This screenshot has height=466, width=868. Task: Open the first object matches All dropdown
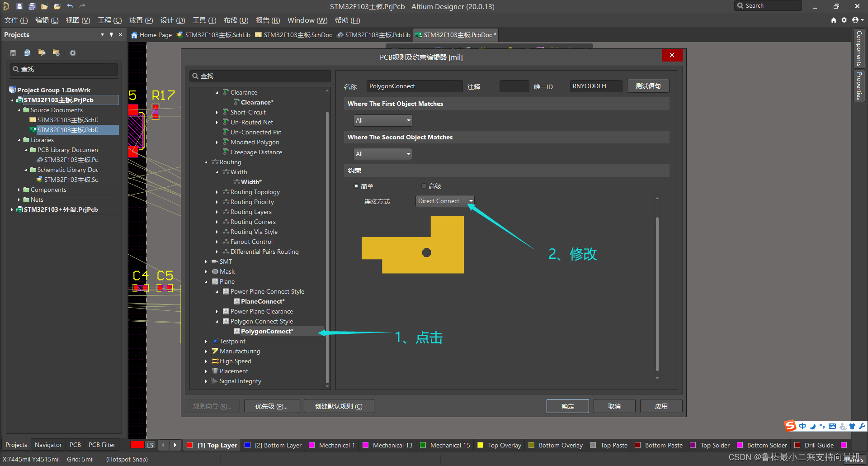[382, 120]
